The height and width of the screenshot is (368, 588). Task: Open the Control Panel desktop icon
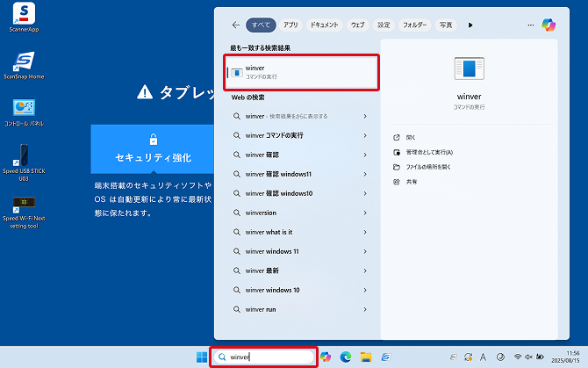24,110
